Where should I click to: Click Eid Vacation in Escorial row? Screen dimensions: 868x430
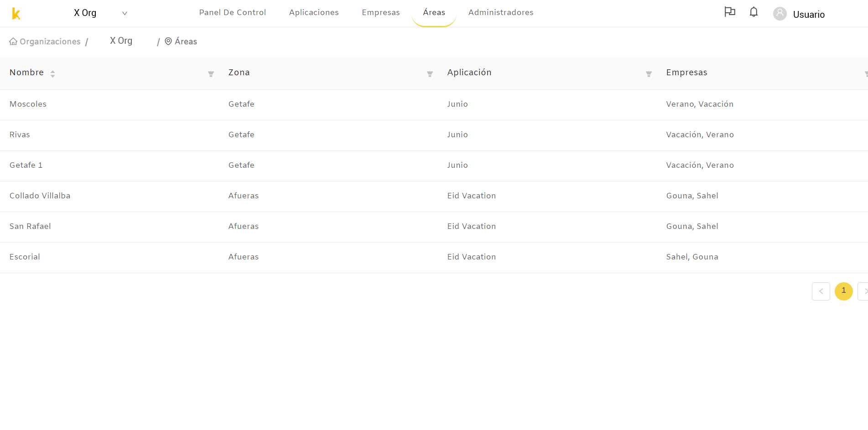coord(472,257)
